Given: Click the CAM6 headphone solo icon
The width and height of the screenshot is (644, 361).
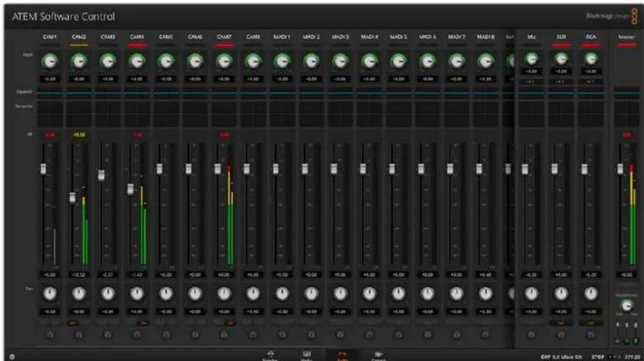Looking at the screenshot, I should (195, 334).
